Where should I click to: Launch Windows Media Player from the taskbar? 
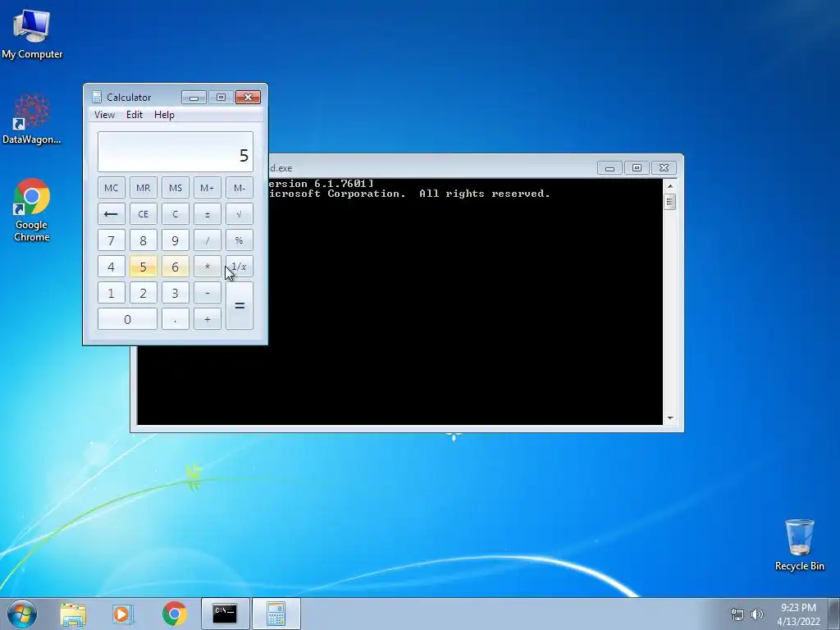tap(123, 614)
